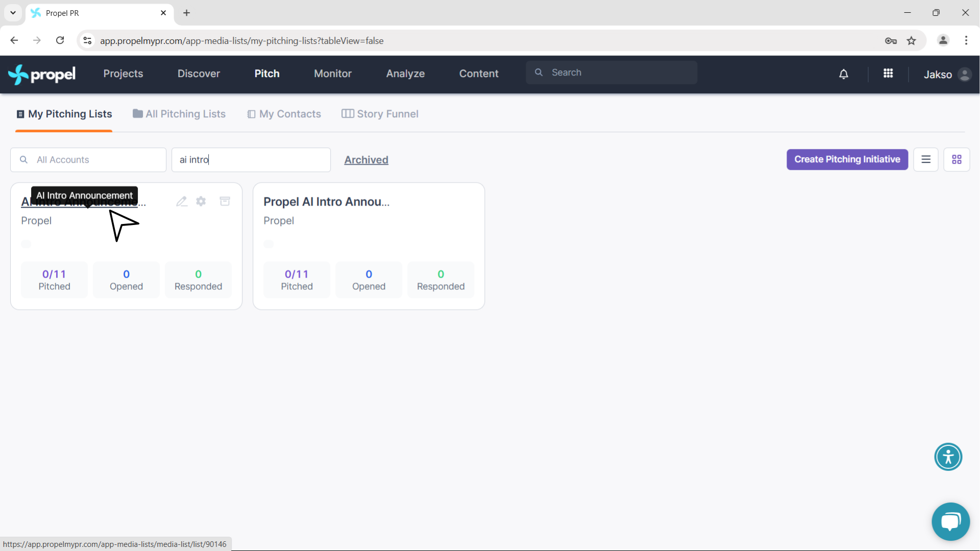Open the Pitch menu

tap(267, 73)
